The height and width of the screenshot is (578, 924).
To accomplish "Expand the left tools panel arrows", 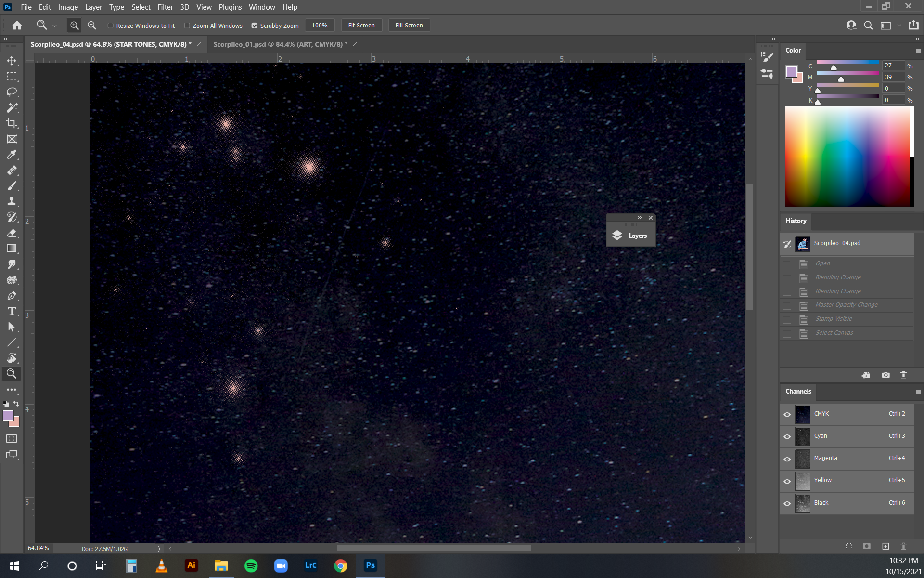I will click(6, 39).
